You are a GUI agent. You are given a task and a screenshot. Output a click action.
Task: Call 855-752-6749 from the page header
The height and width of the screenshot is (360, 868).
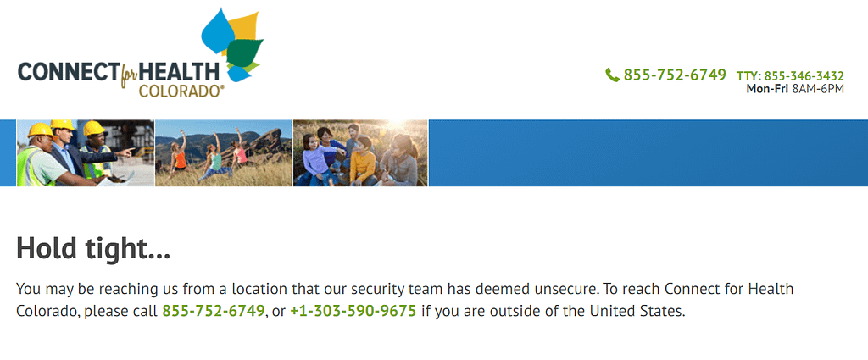[674, 75]
